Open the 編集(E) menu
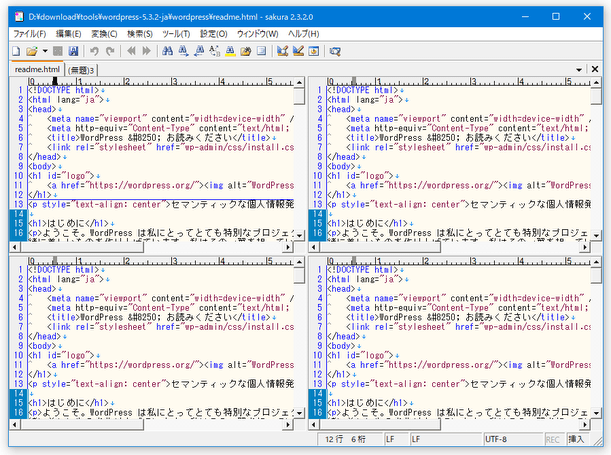 tap(69, 34)
